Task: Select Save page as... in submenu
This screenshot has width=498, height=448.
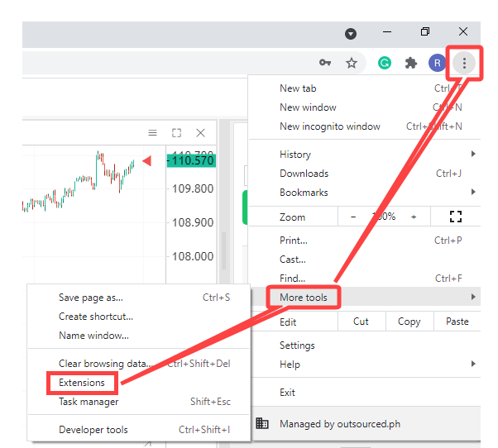Action: [x=139, y=298]
